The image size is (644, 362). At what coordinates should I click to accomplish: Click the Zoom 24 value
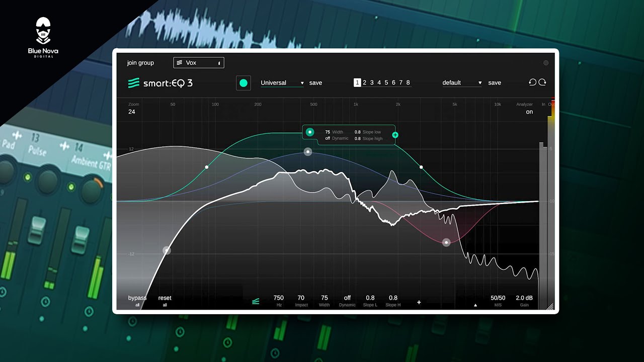pyautogui.click(x=132, y=112)
